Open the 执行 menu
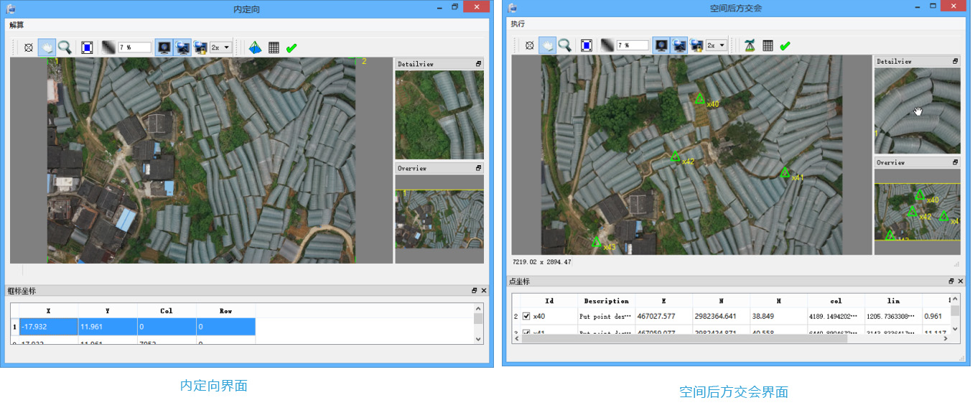The width and height of the screenshot is (980, 413). (518, 24)
